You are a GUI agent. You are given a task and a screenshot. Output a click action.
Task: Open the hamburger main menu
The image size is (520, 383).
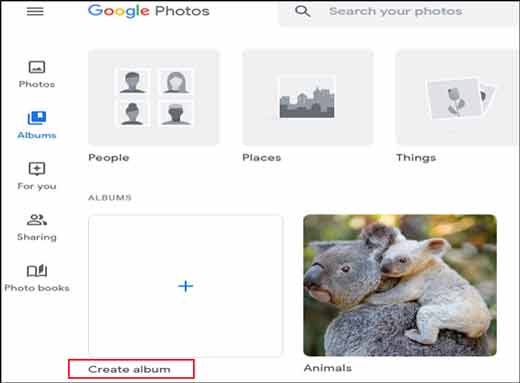pos(35,11)
